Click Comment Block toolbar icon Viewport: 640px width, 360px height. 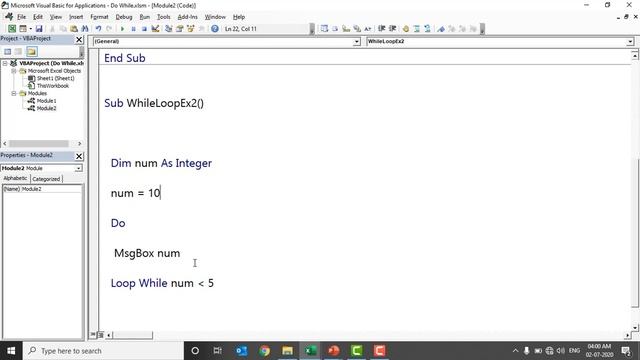tap(416, 29)
